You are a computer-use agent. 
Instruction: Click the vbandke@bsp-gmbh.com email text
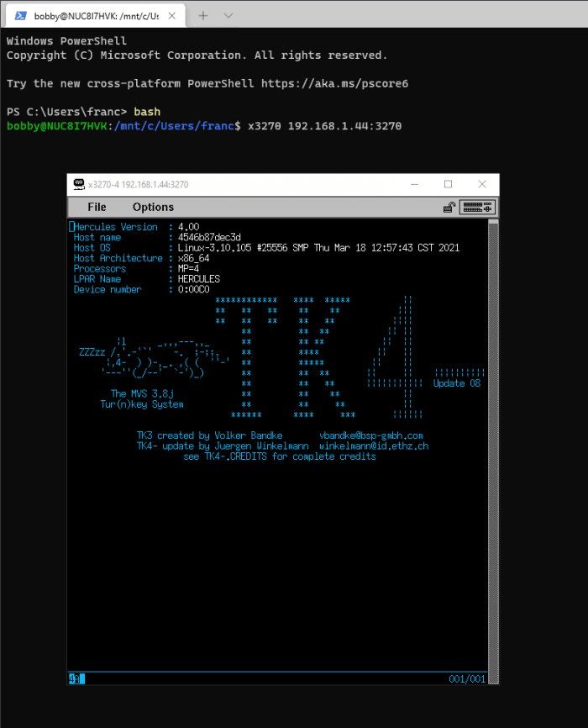click(x=371, y=436)
